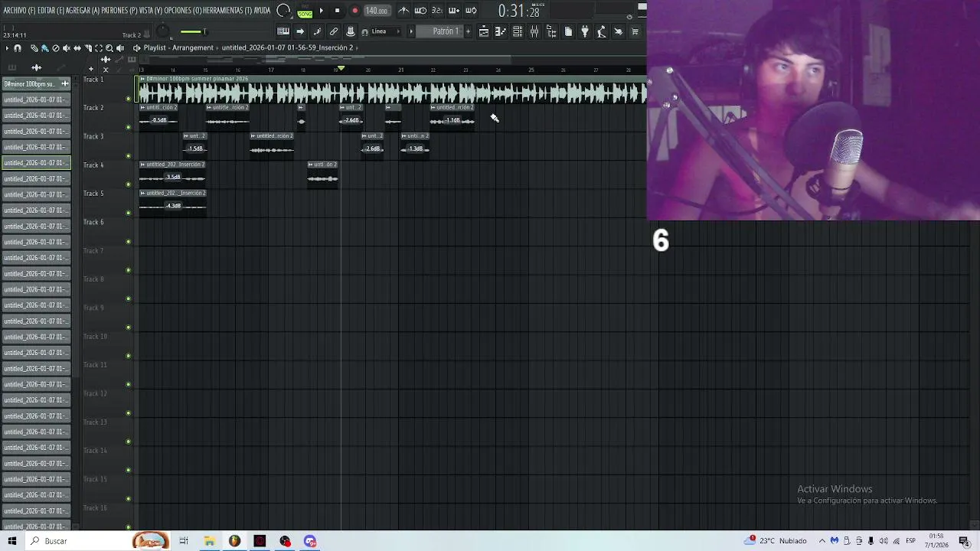Select the Zoom magnifier tool
Image resolution: width=980 pixels, height=551 pixels.
point(109,48)
